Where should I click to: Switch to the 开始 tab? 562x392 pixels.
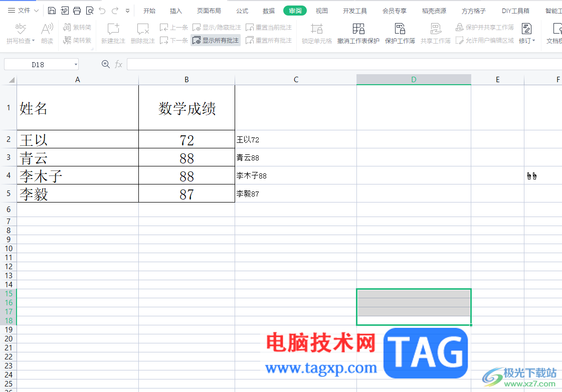coord(149,11)
